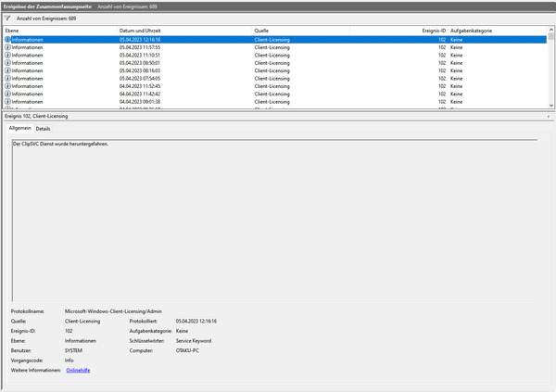Click the filter funnel icon

(x=7, y=19)
